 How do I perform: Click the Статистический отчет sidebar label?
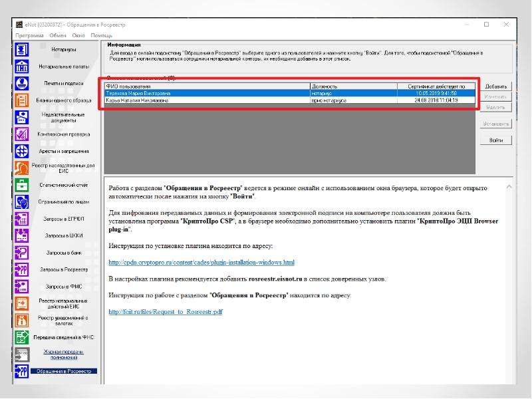(63, 186)
